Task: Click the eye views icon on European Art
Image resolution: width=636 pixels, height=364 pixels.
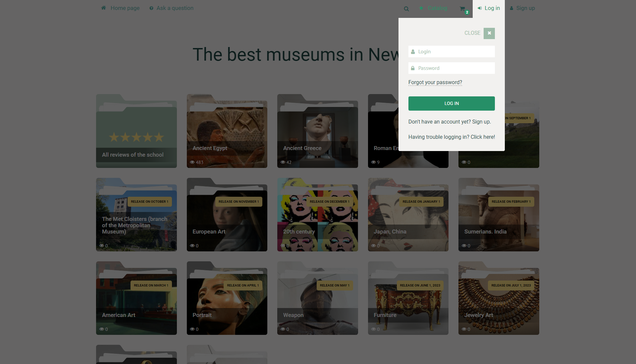Action: tap(192, 246)
